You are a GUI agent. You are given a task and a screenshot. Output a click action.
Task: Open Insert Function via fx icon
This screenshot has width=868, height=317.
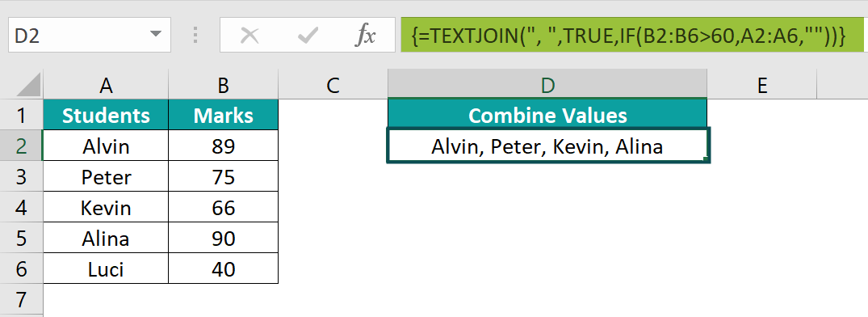point(365,36)
